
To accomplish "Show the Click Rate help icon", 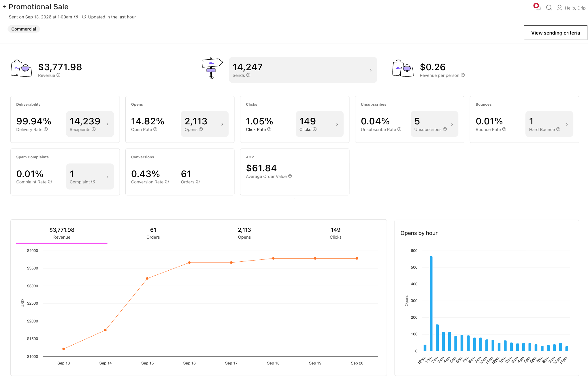I will click(269, 129).
